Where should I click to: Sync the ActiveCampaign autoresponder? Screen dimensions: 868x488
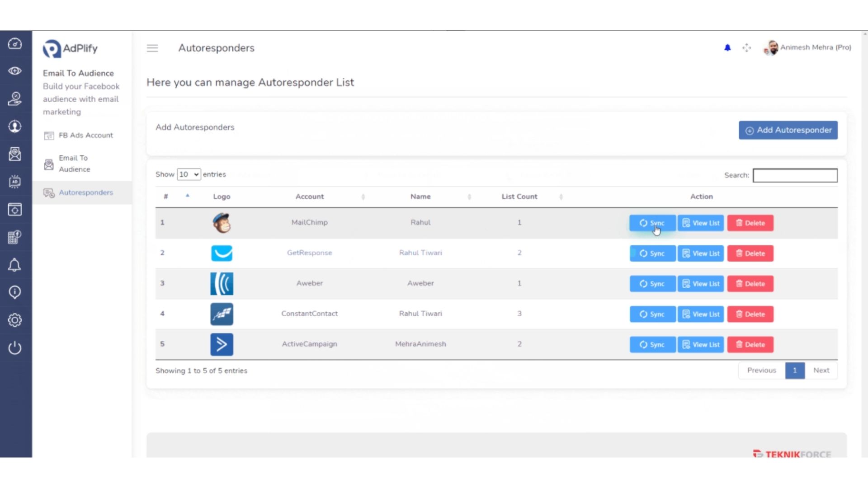(x=652, y=344)
